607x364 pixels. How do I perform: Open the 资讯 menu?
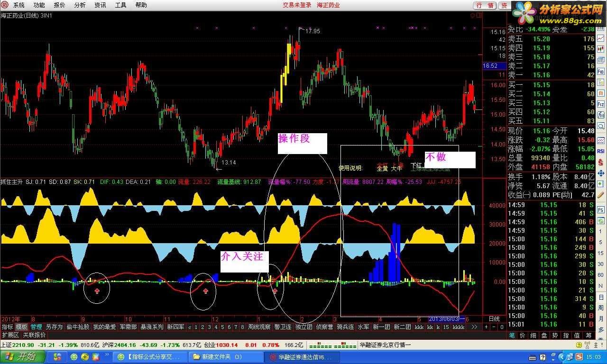(100, 5)
